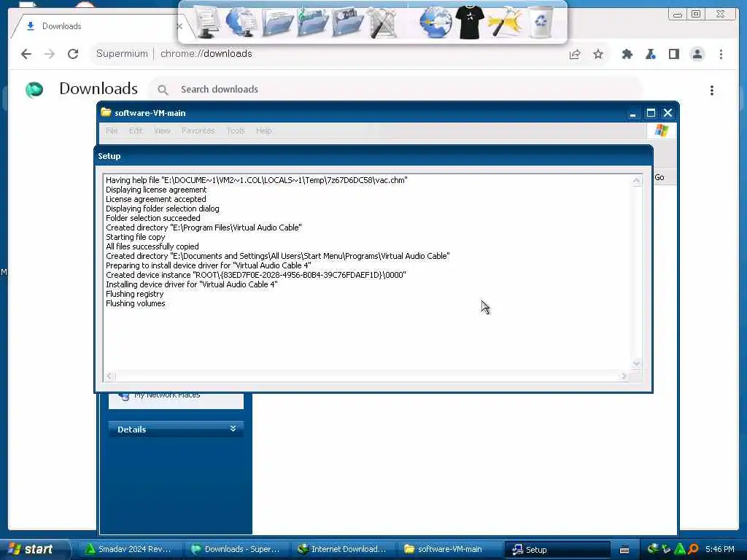747x560 pixels.
Task: Select 'Flushing registry' log line
Action: (134, 294)
